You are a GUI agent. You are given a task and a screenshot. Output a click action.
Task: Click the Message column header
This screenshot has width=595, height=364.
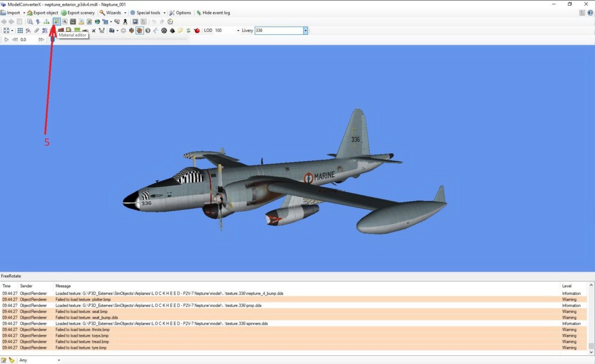pos(63,286)
